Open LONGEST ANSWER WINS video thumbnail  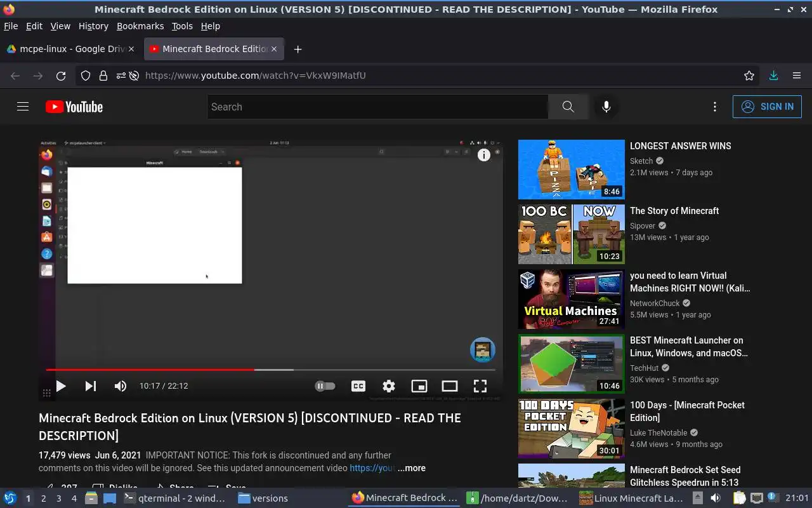(572, 170)
